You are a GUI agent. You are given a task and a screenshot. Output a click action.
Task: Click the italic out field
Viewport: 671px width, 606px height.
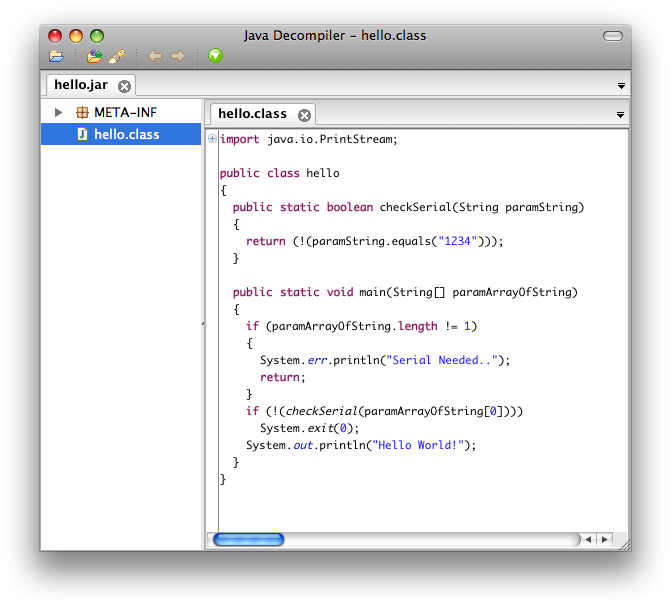click(x=303, y=446)
